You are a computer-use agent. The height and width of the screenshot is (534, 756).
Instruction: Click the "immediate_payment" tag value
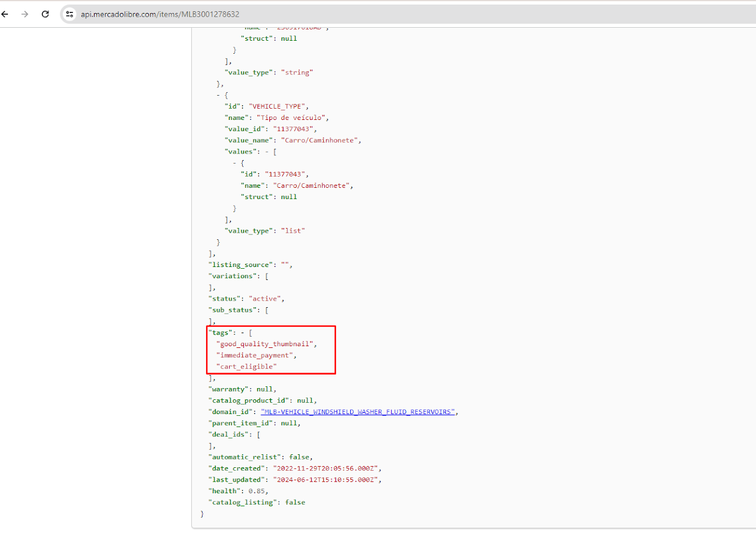[x=255, y=355]
